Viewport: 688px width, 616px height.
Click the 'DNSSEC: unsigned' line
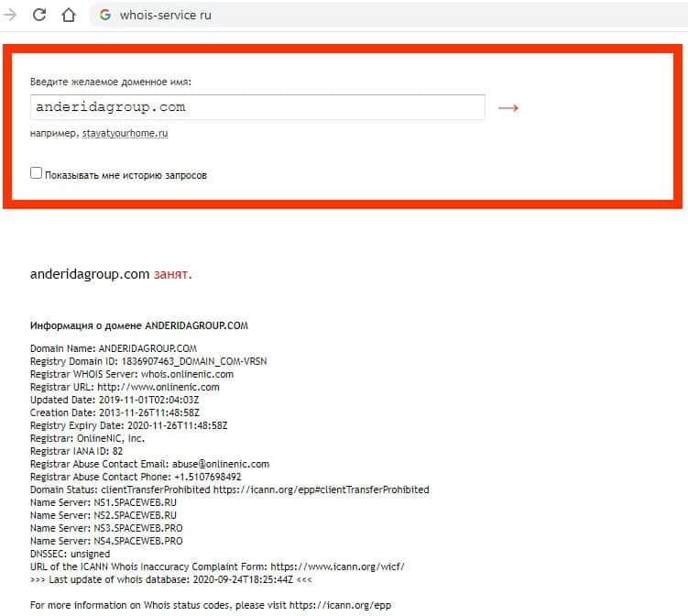[71, 554]
